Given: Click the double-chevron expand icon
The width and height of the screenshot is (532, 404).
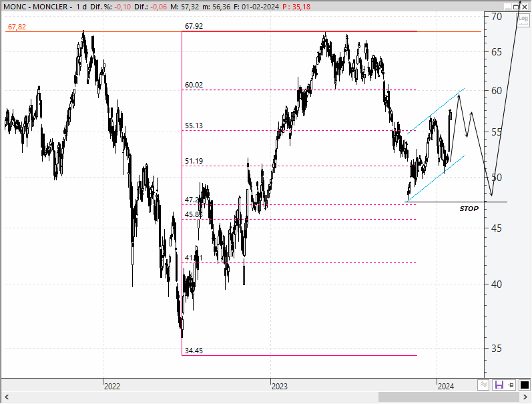Looking at the screenshot, I should [483, 385].
